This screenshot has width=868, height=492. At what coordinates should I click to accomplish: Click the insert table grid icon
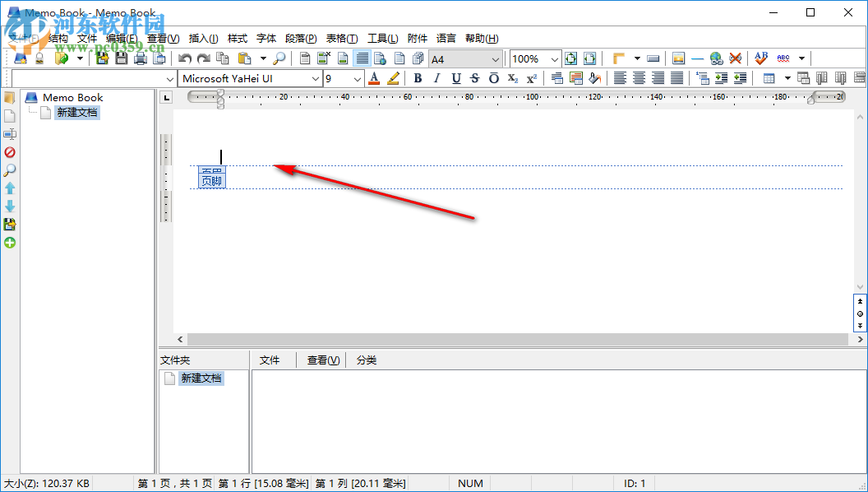click(769, 78)
